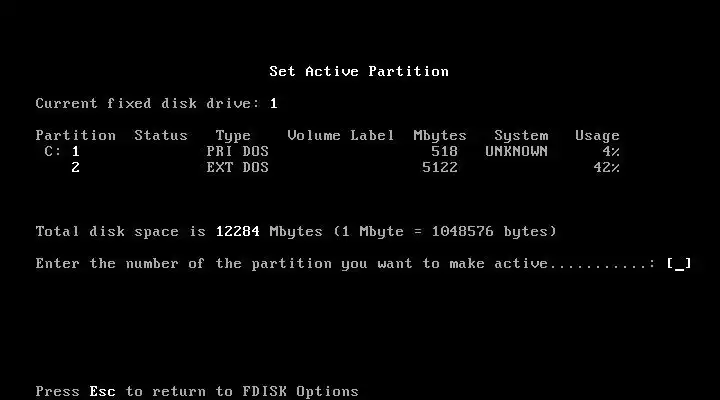Click the partition number input field

(679, 264)
